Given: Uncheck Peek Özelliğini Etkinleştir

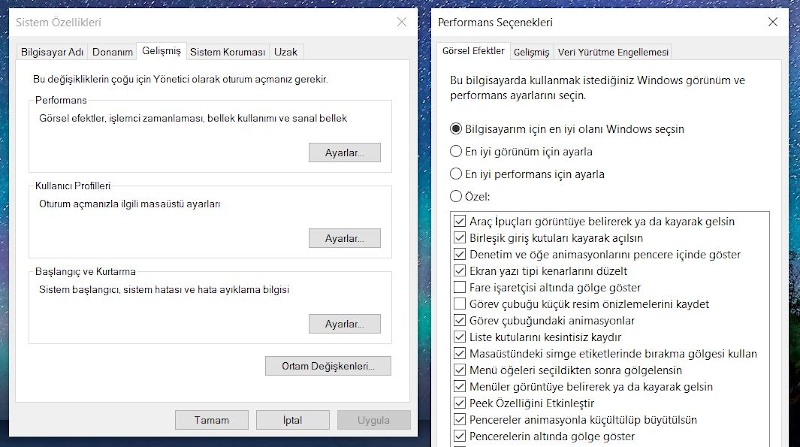Looking at the screenshot, I should coord(460,402).
